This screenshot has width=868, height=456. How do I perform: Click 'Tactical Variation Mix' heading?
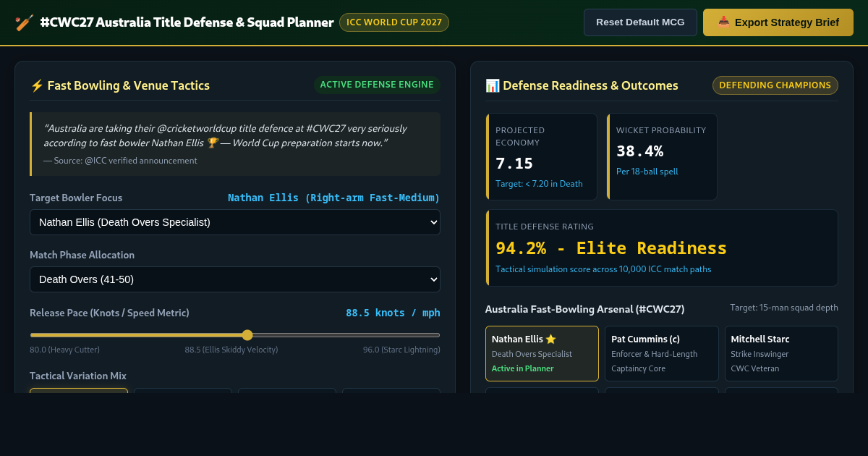pyautogui.click(x=78, y=376)
